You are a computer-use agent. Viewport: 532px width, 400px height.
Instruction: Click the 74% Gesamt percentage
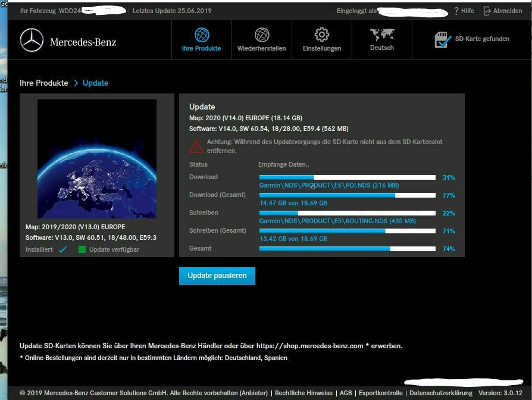(x=449, y=249)
